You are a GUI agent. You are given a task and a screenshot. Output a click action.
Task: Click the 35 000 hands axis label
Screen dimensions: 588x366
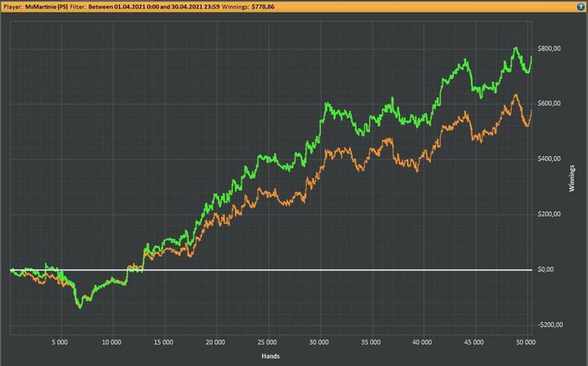click(x=370, y=342)
